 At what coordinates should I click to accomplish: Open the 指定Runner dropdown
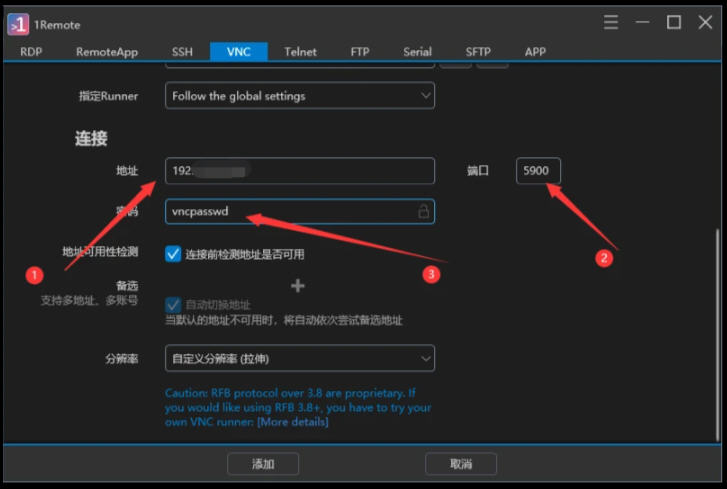pyautogui.click(x=300, y=96)
